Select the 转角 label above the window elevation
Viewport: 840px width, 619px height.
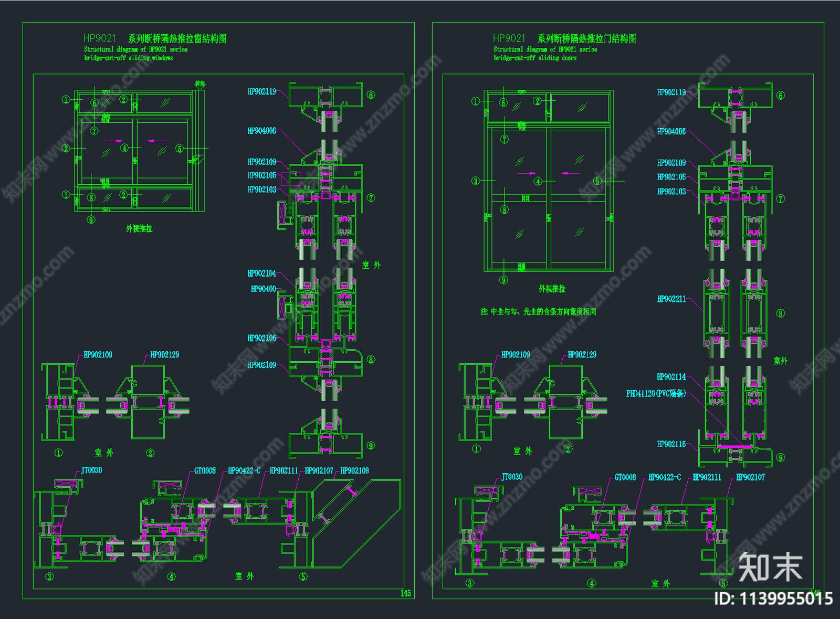pyautogui.click(x=199, y=83)
